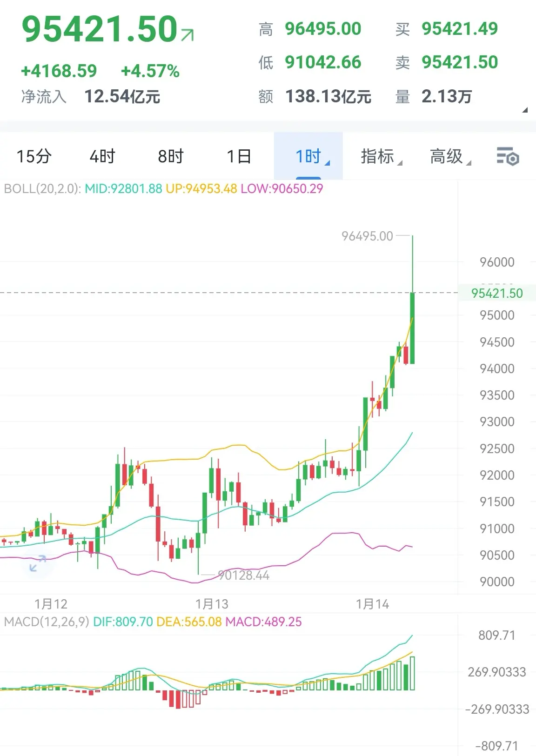
Task: Switch to the 1日 timeframe tab
Action: [x=239, y=156]
